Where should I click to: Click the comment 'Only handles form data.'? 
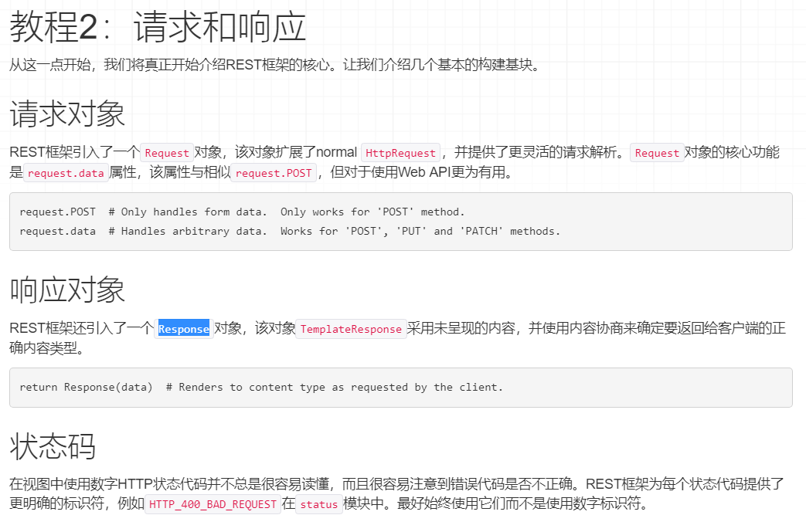(188, 212)
